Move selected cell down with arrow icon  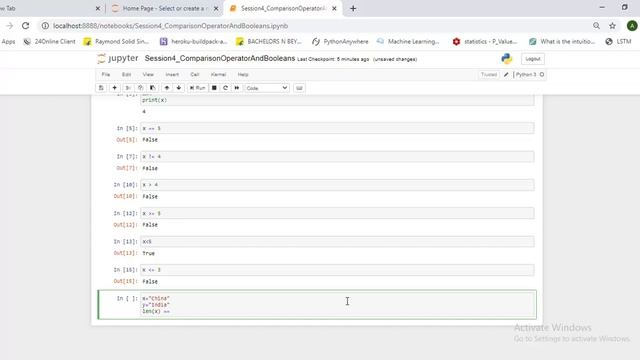coord(179,88)
